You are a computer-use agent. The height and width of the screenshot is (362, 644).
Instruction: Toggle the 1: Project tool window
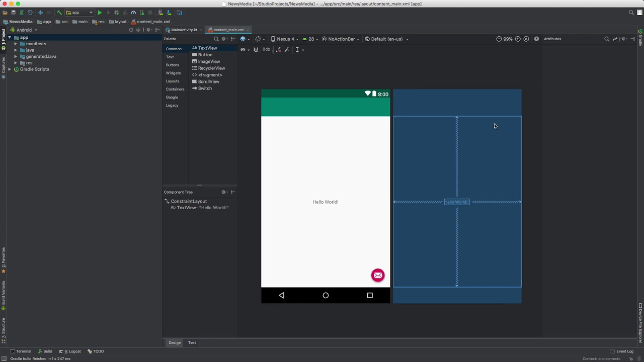(x=3, y=39)
